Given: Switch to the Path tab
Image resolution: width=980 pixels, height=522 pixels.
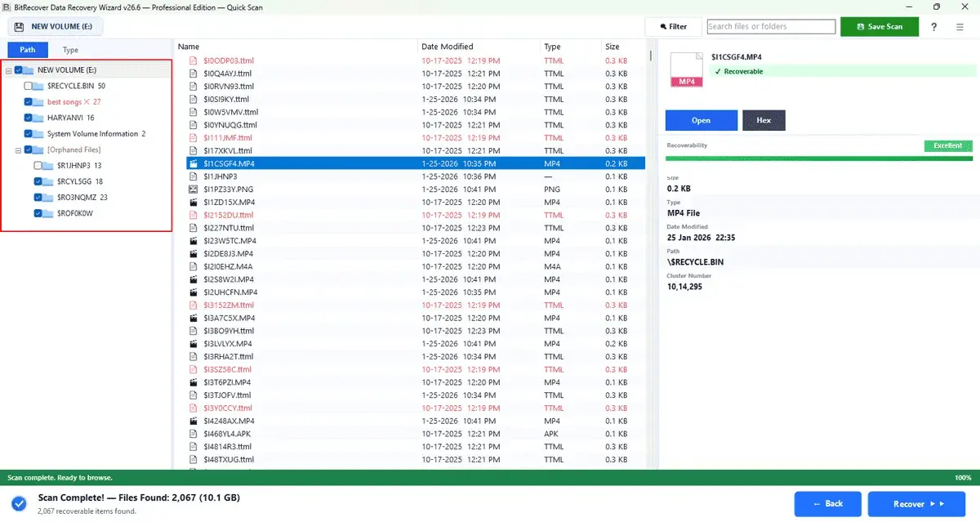Looking at the screenshot, I should [x=28, y=50].
